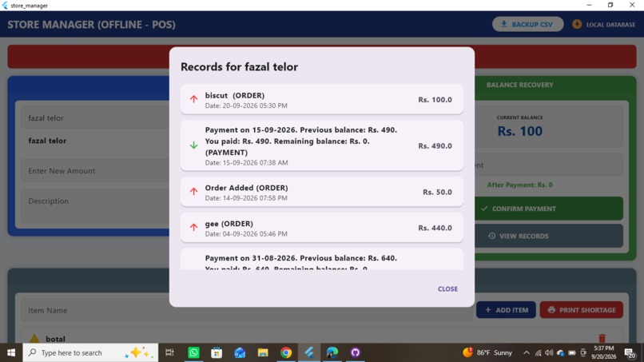The image size is (644, 362).
Task: Click the Local Database label
Action: click(x=610, y=25)
